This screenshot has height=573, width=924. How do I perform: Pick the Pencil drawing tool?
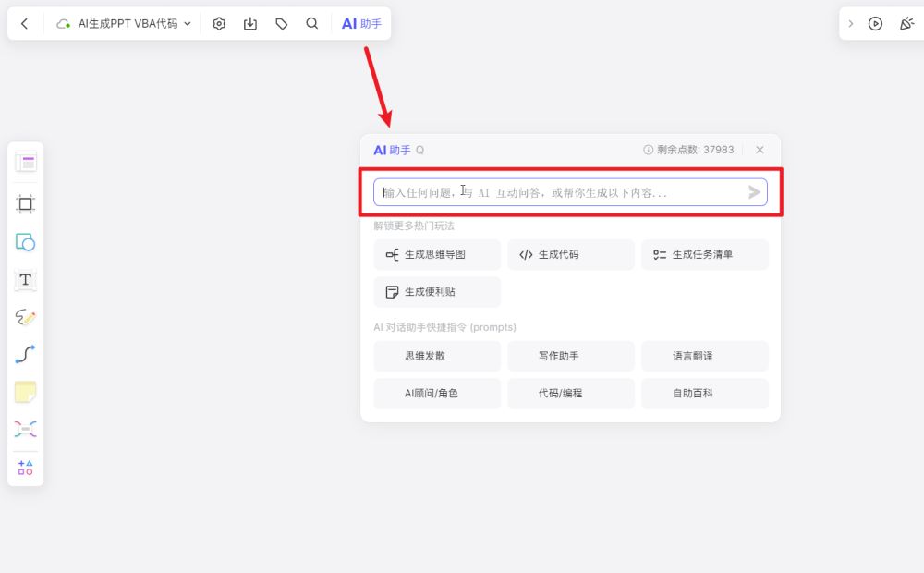pos(25,317)
